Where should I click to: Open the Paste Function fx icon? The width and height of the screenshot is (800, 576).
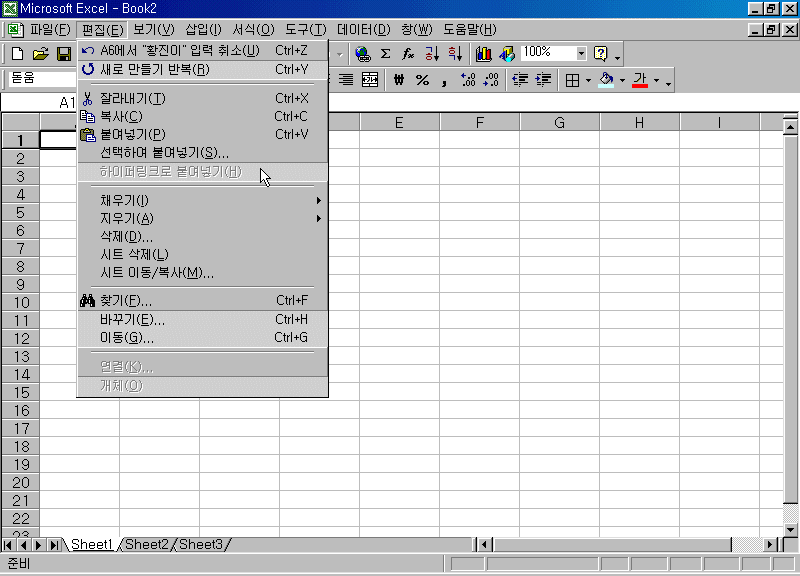408,54
